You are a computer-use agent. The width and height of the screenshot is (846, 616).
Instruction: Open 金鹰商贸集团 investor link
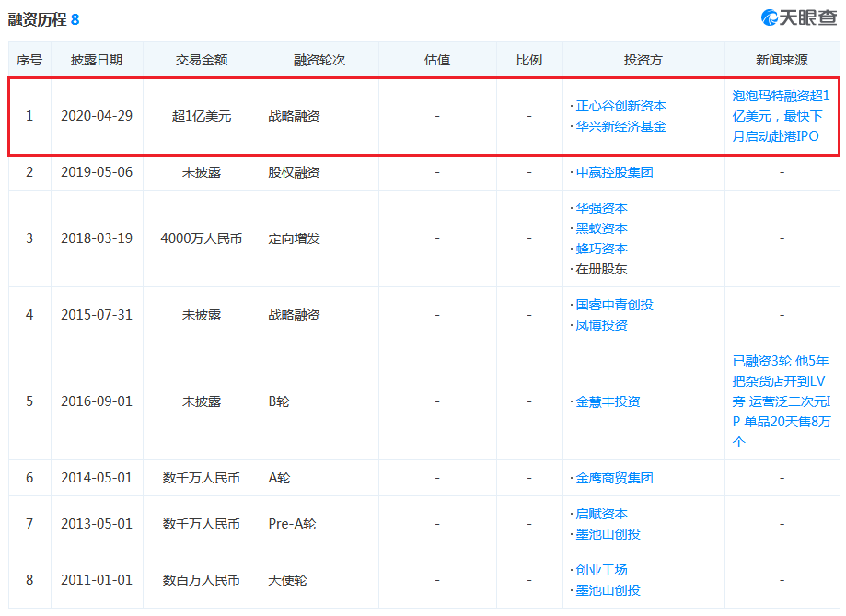(x=614, y=478)
